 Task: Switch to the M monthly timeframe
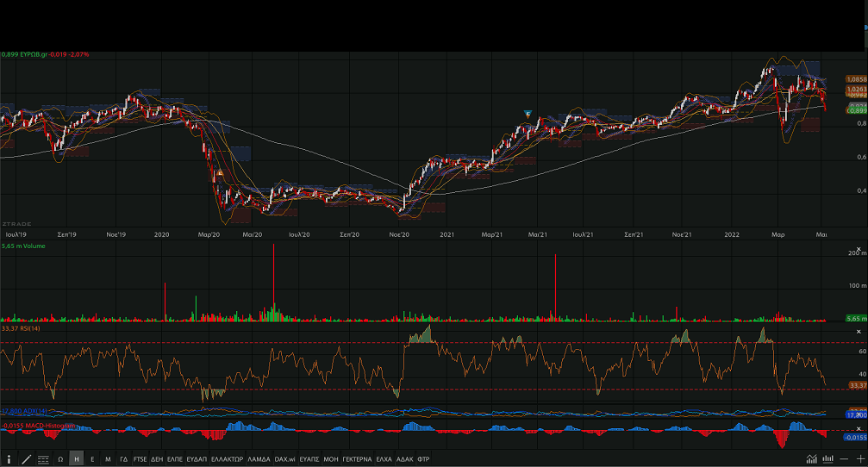[108, 459]
